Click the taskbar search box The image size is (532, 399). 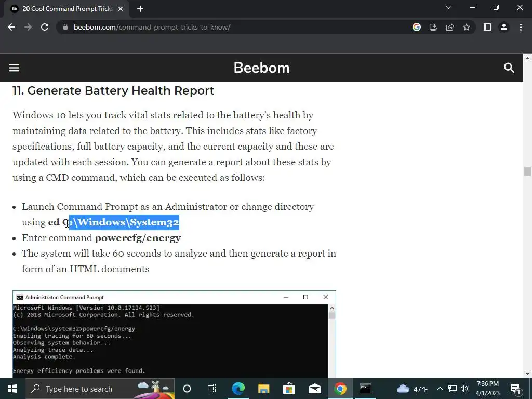(x=100, y=389)
